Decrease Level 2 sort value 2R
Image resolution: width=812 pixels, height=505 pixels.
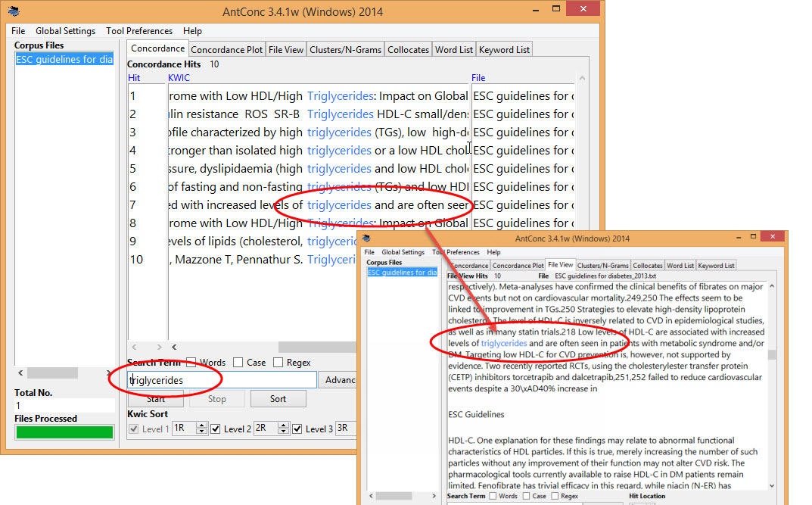point(283,432)
